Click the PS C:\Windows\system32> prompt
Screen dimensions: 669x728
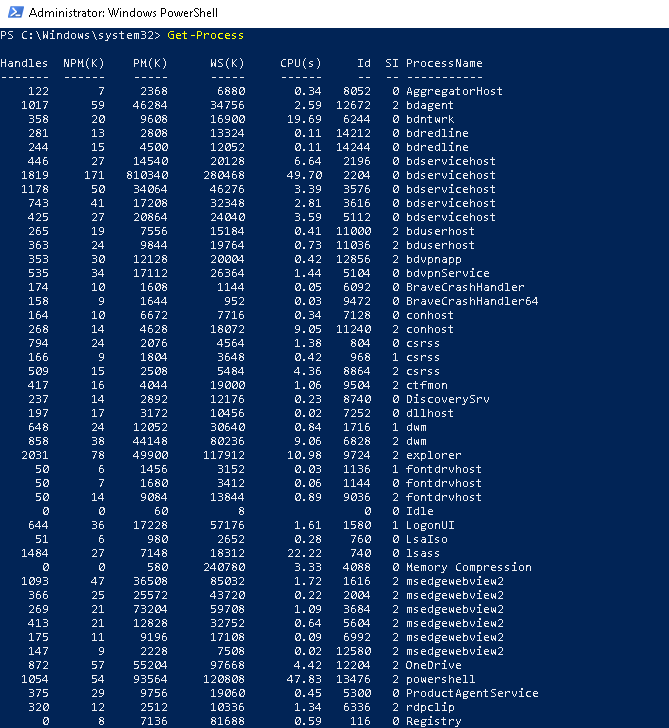(80, 35)
